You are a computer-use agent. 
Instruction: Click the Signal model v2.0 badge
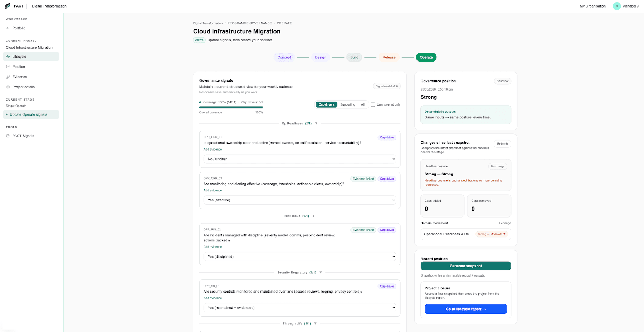coord(386,86)
